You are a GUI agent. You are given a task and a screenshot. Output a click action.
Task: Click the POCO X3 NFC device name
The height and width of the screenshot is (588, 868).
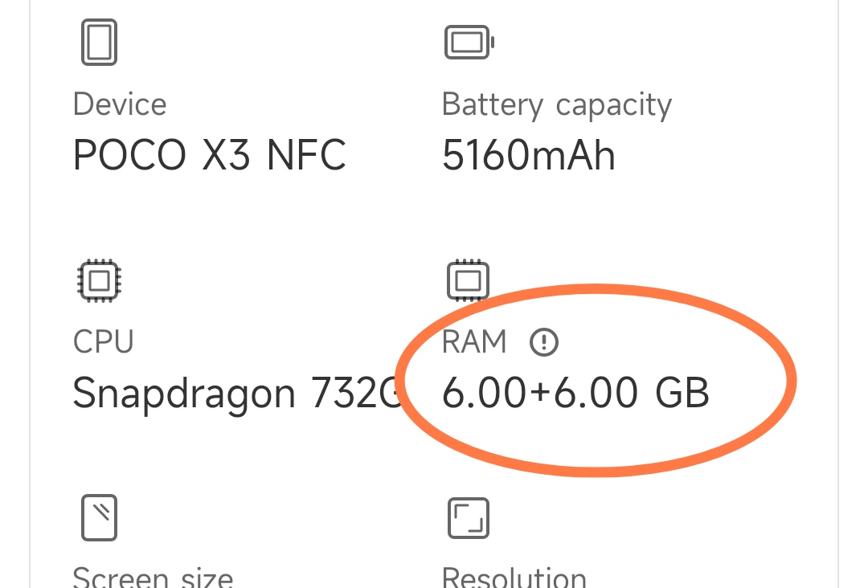209,155
